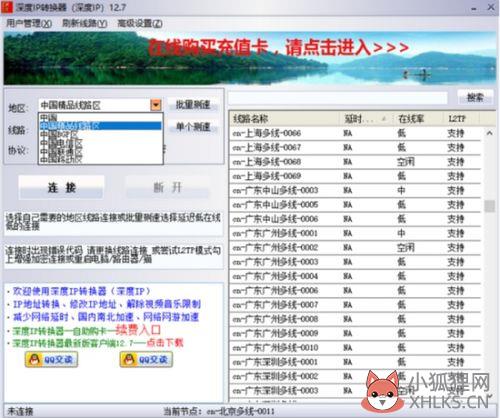Click the search input field
Image resolution: width=500 pixels, height=418 pixels.
tap(338, 98)
